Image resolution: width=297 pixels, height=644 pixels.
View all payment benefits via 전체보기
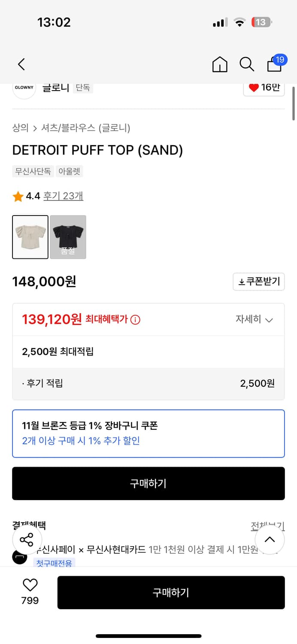click(x=268, y=525)
